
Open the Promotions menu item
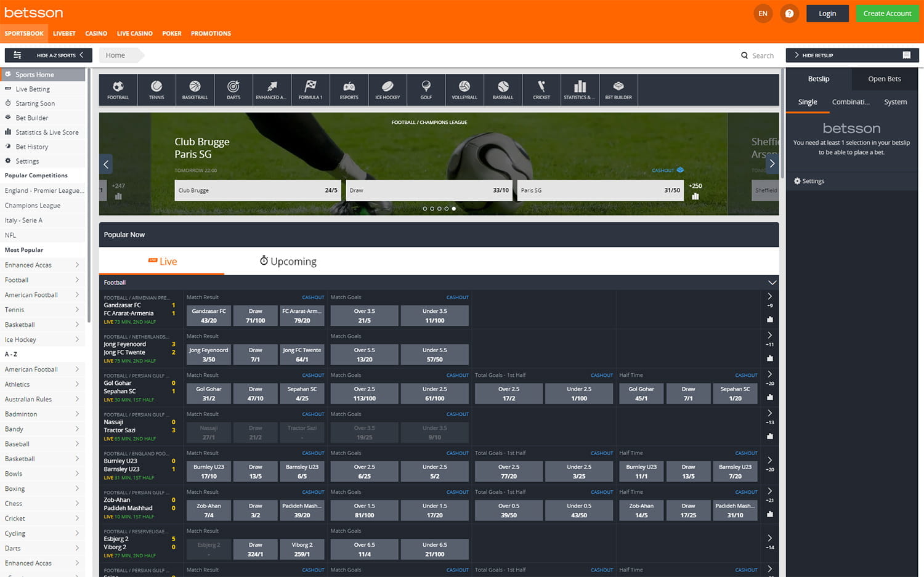[x=211, y=33]
